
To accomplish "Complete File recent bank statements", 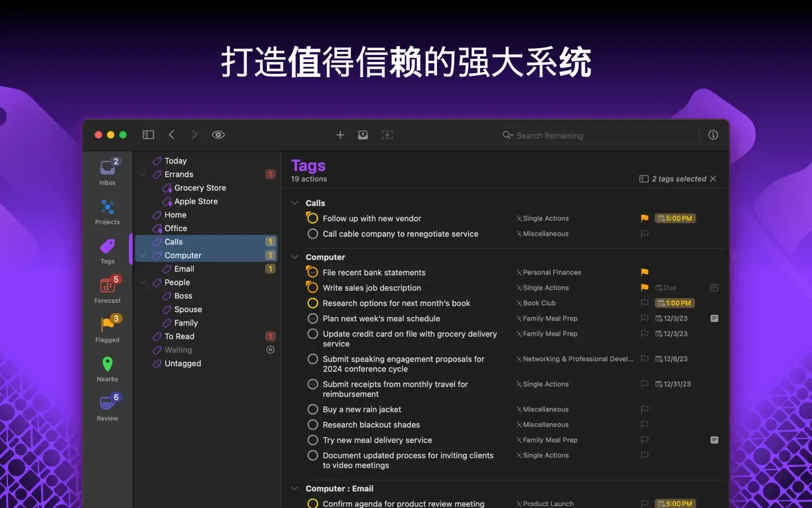I will [x=312, y=272].
